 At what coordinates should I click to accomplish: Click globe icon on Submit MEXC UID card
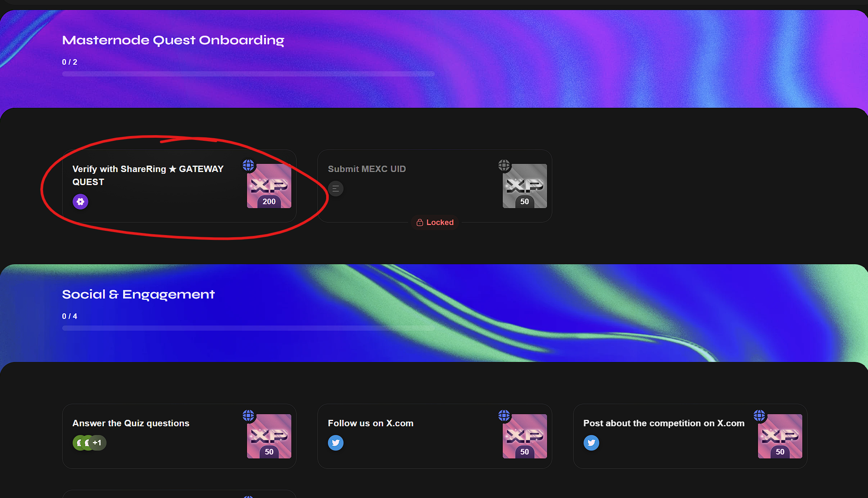(504, 165)
